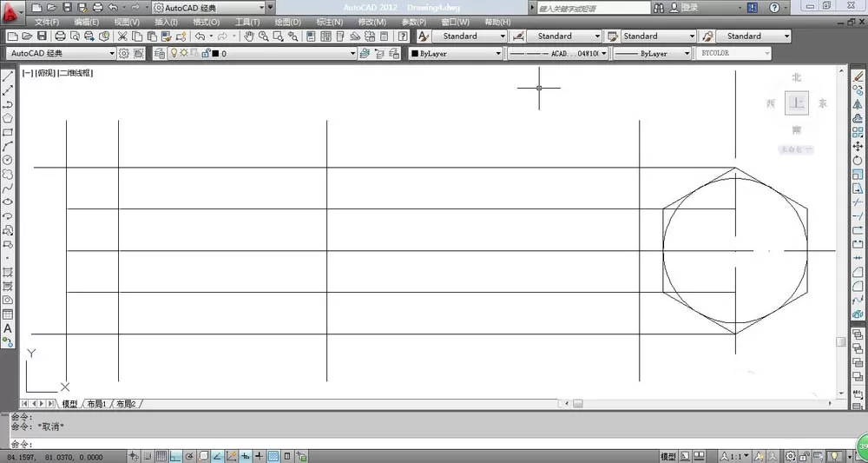Select the Table tool in draw toolbar

8,314
